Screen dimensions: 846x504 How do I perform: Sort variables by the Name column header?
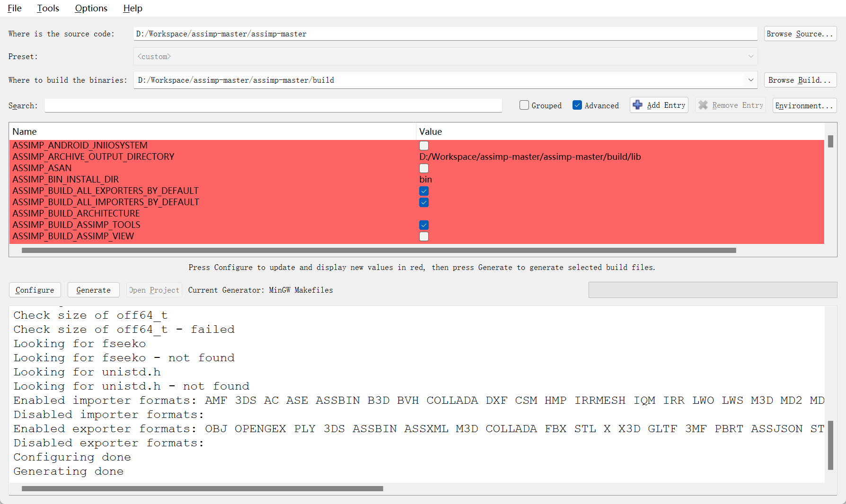coord(25,131)
